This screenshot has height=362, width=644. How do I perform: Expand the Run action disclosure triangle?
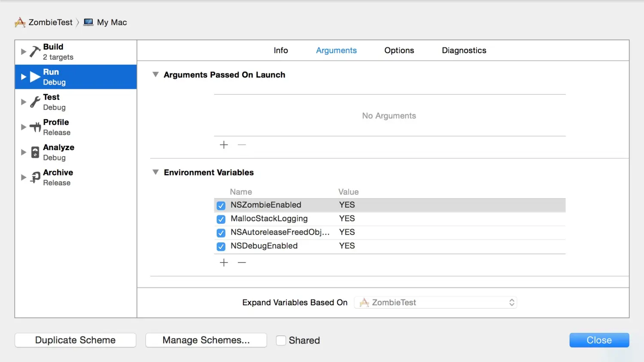(24, 77)
